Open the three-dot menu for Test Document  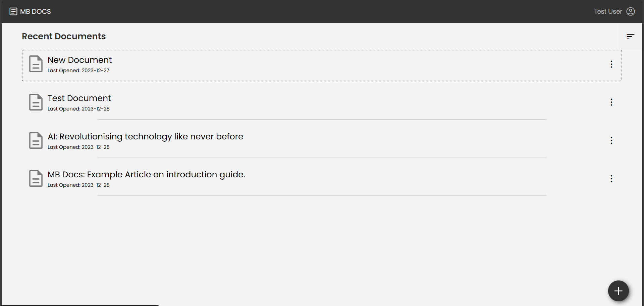(611, 102)
